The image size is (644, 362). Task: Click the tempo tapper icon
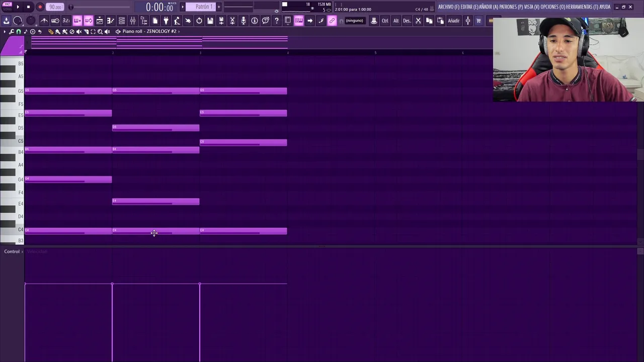pos(177,21)
